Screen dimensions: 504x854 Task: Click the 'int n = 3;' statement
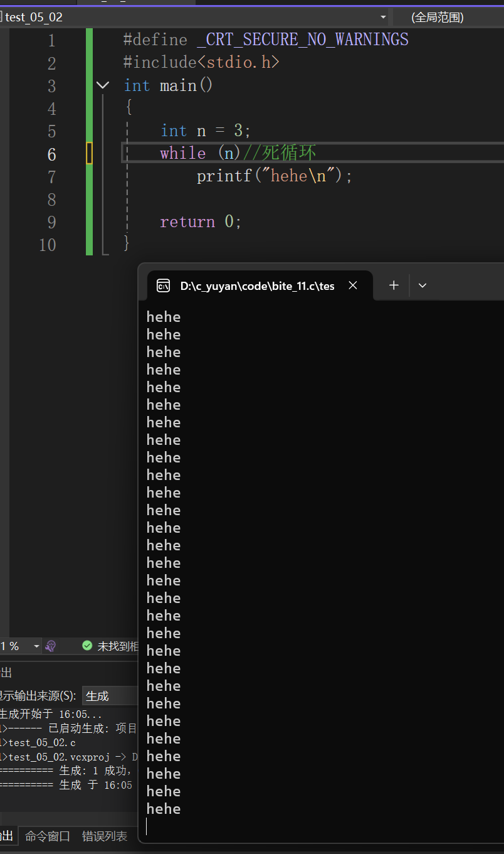[x=206, y=131]
